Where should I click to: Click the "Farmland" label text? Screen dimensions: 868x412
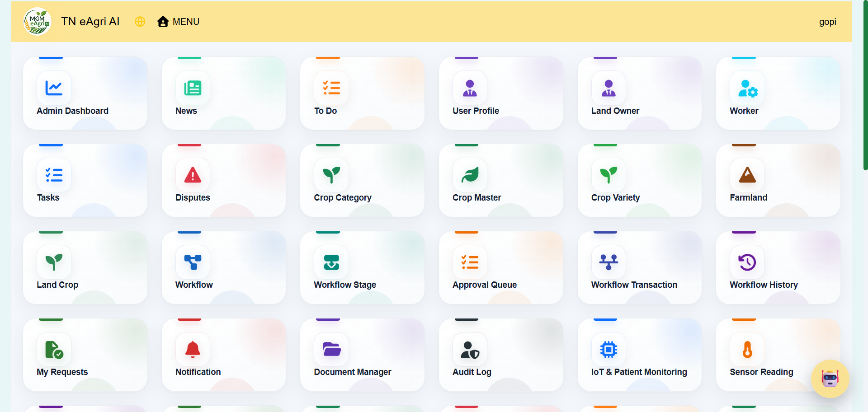749,197
